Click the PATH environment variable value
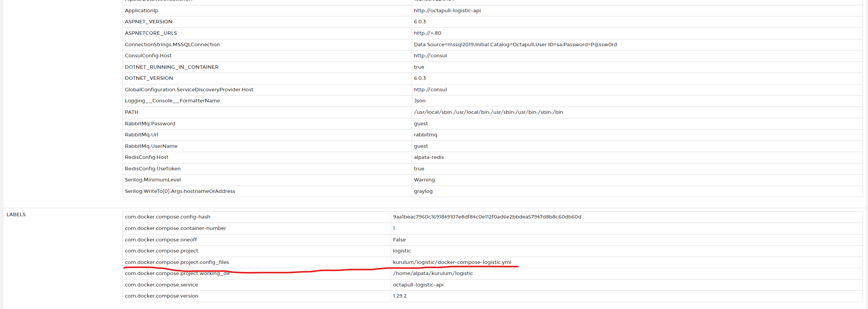 [x=488, y=112]
